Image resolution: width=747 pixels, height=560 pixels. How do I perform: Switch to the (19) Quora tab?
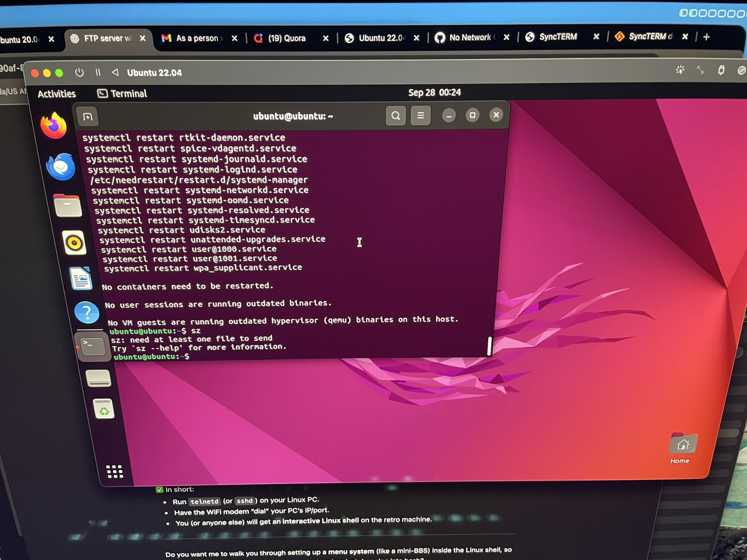[x=286, y=38]
